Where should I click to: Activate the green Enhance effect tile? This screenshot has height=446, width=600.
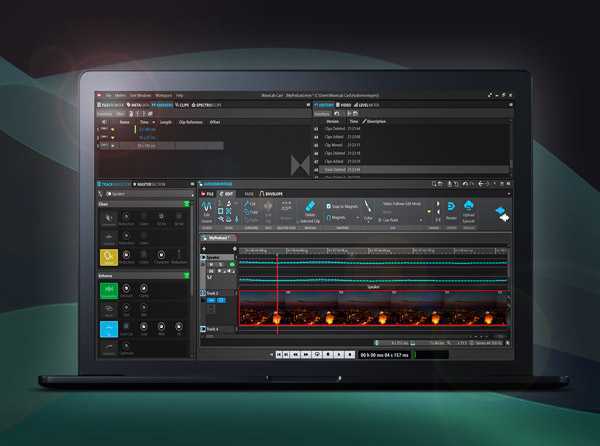click(x=109, y=290)
